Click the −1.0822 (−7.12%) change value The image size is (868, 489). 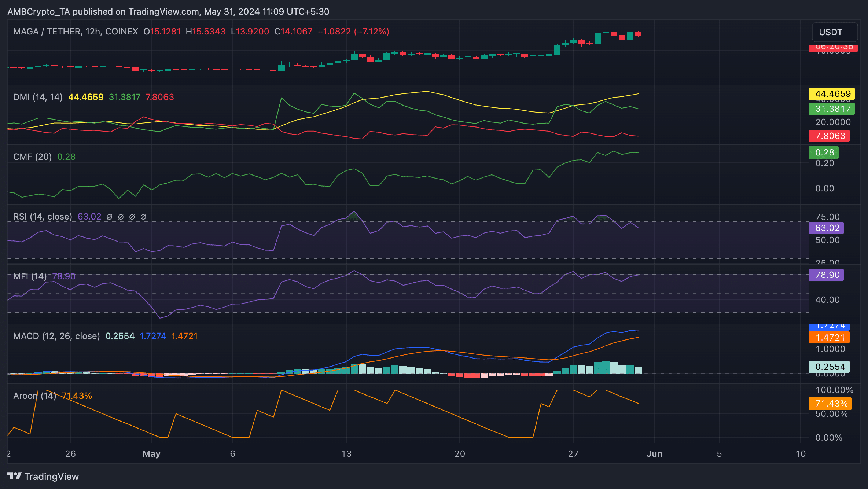[353, 32]
